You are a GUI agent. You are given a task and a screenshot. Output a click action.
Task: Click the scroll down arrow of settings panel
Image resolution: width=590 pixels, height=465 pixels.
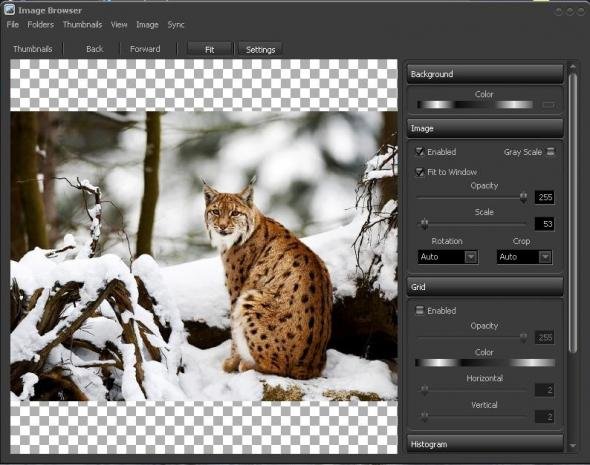[x=573, y=445]
